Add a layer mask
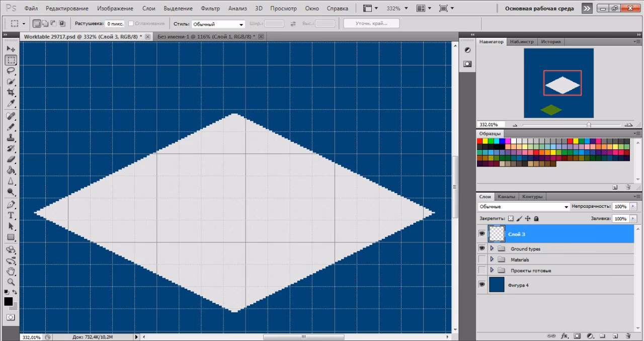Image resolution: width=644 pixels, height=341 pixels. [577, 335]
